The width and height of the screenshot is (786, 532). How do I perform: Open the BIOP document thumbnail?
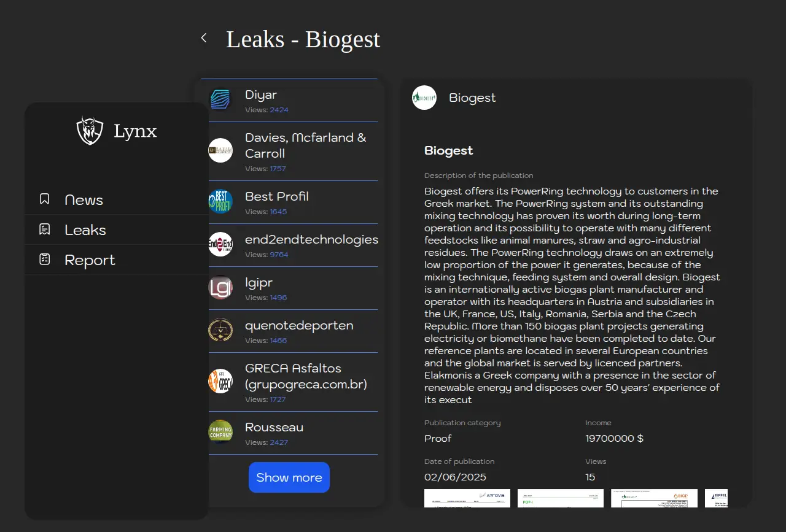[654, 498]
